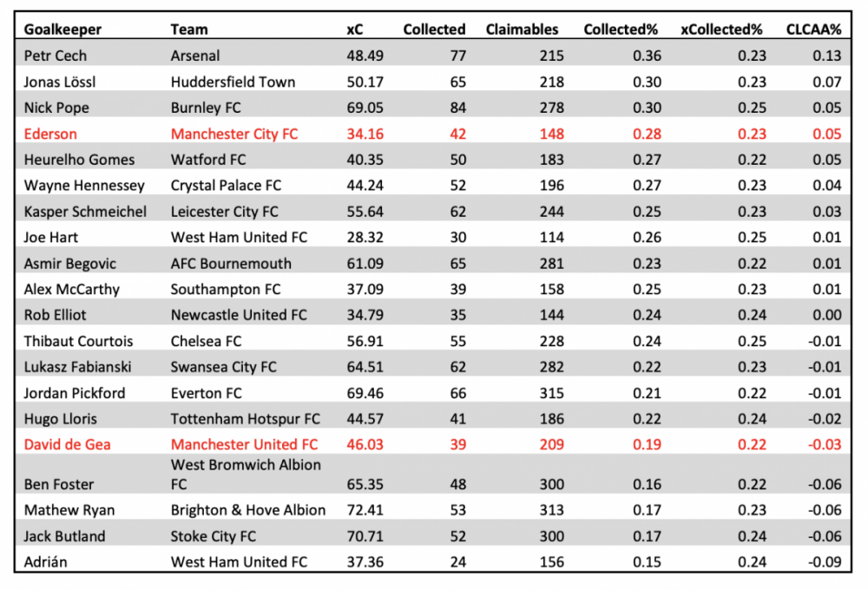Click the red David de Gea cell

(x=67, y=444)
